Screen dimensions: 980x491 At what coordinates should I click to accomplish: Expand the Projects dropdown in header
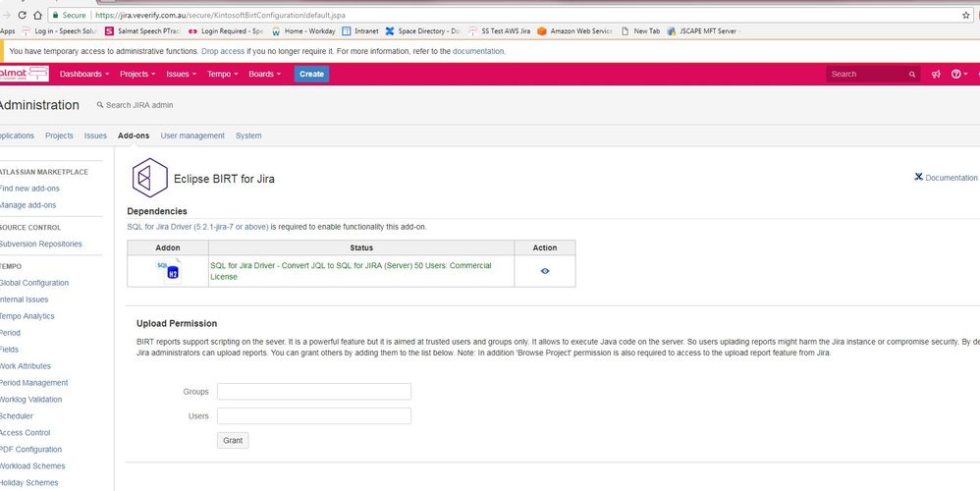coord(137,74)
